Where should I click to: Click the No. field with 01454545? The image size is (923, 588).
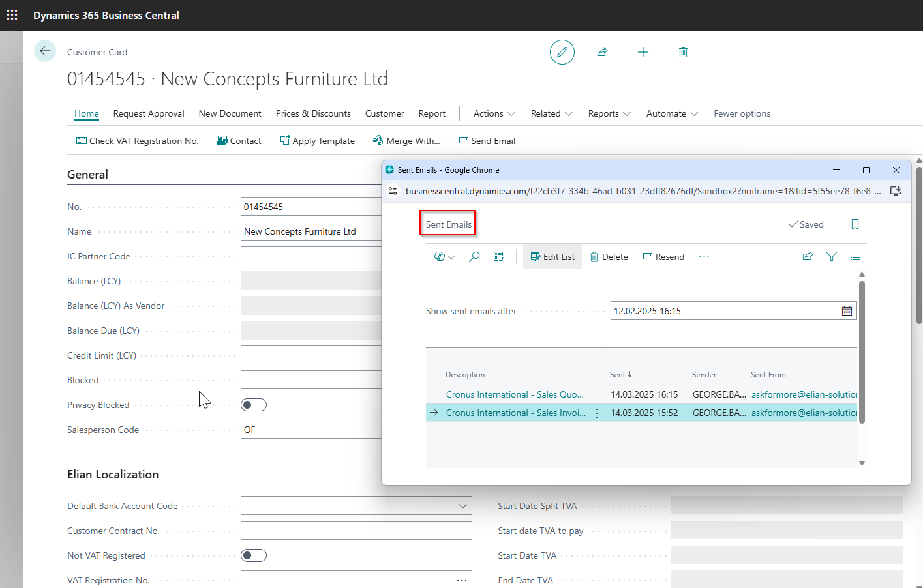pos(311,207)
